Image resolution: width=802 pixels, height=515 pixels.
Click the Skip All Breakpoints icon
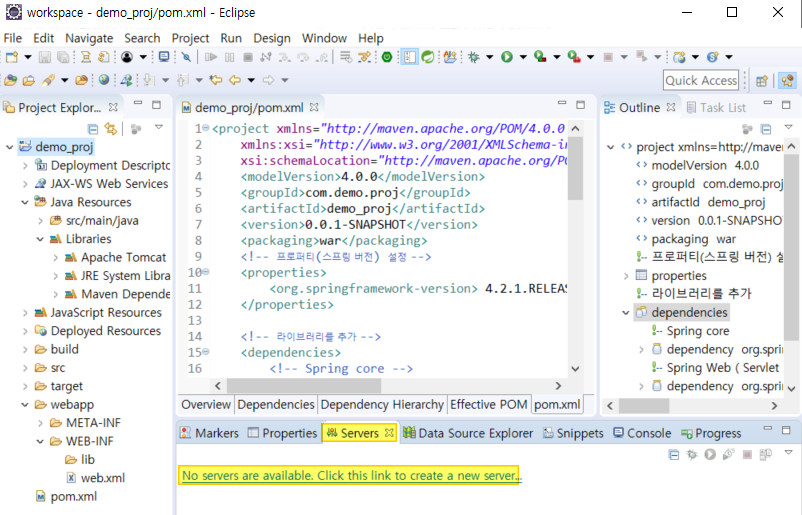187,57
